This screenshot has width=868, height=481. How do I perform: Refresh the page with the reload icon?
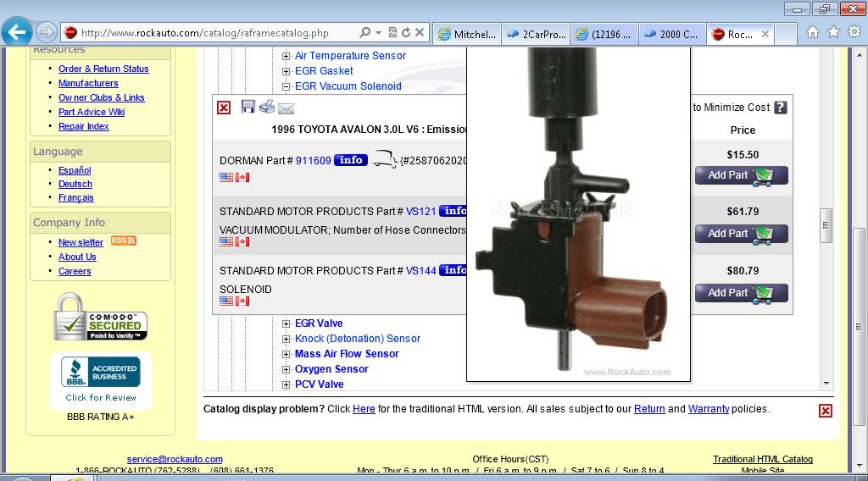click(406, 33)
